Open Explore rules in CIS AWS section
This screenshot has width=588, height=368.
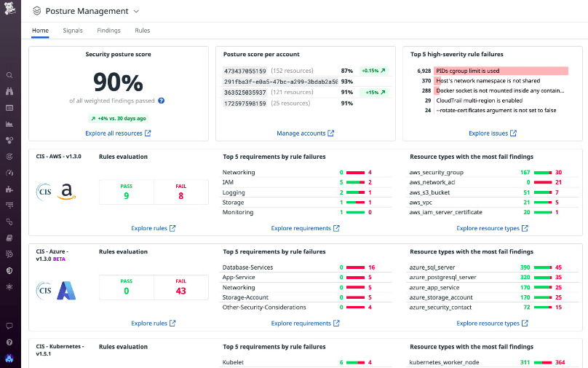(153, 228)
